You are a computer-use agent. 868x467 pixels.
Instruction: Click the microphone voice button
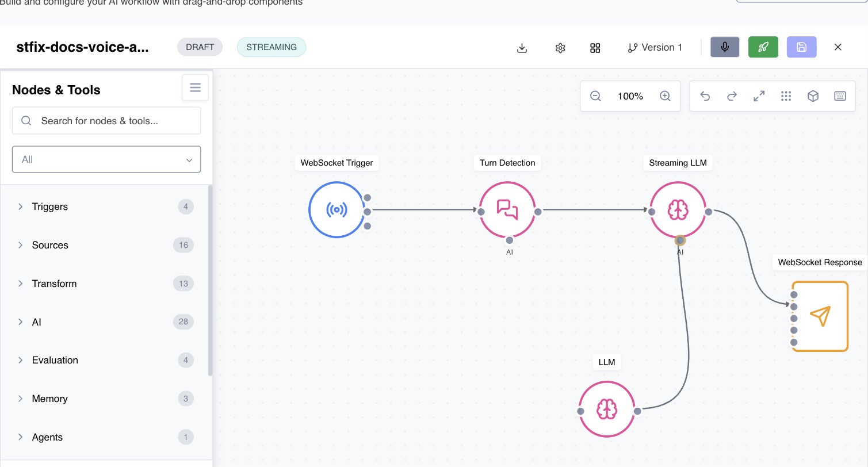pos(725,47)
